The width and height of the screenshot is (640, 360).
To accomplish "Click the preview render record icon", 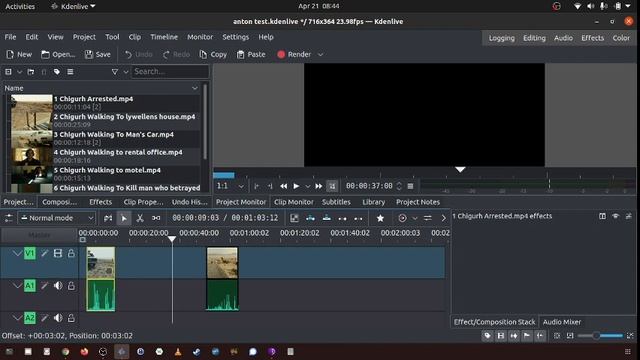I will coord(402,218).
